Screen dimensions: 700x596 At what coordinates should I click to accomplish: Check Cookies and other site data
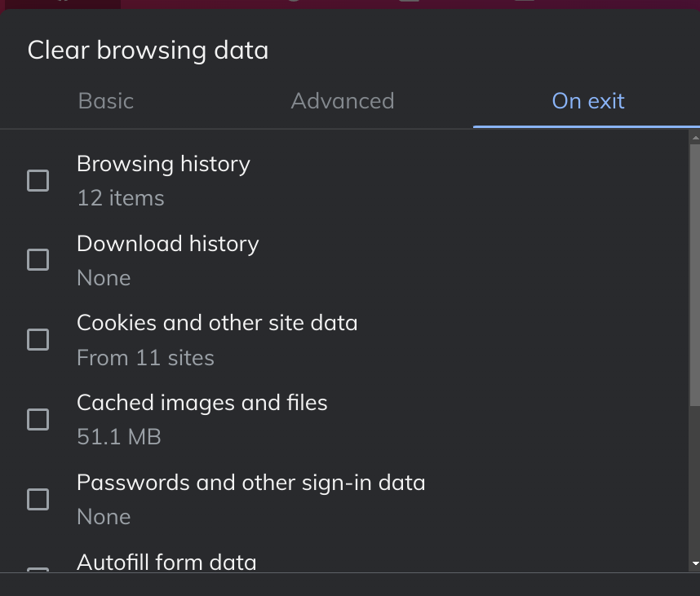coord(38,339)
